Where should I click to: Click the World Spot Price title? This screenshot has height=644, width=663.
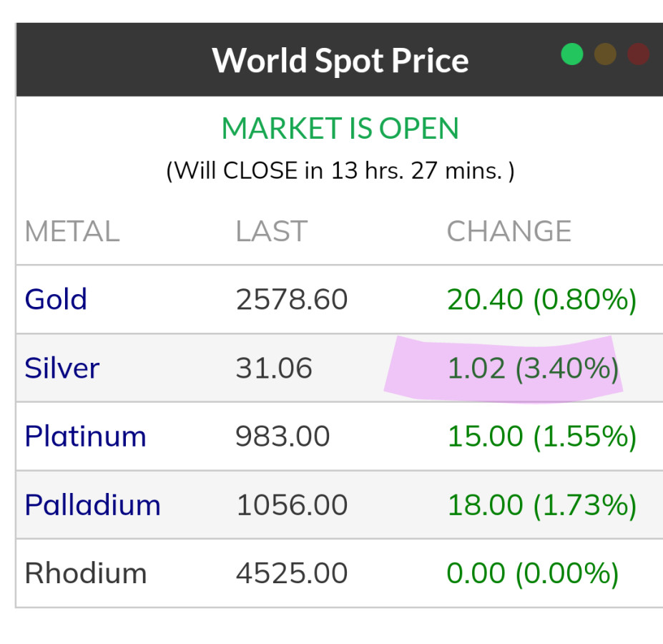coord(340,60)
